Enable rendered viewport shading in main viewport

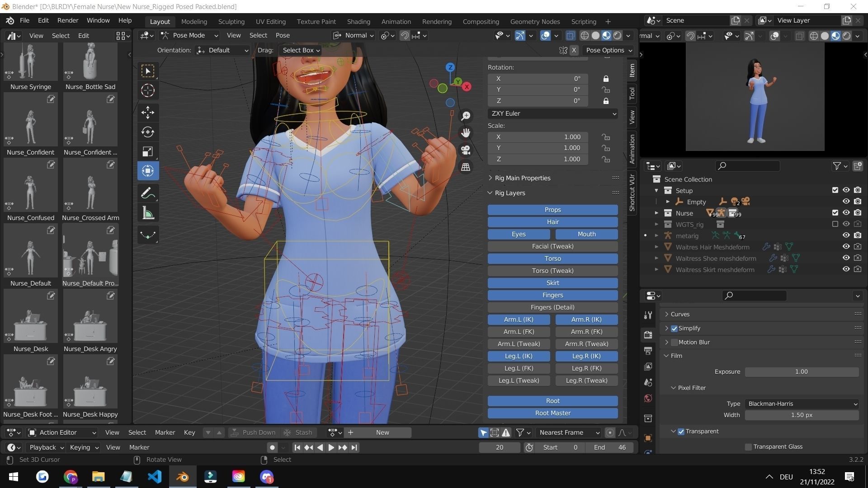618,36
